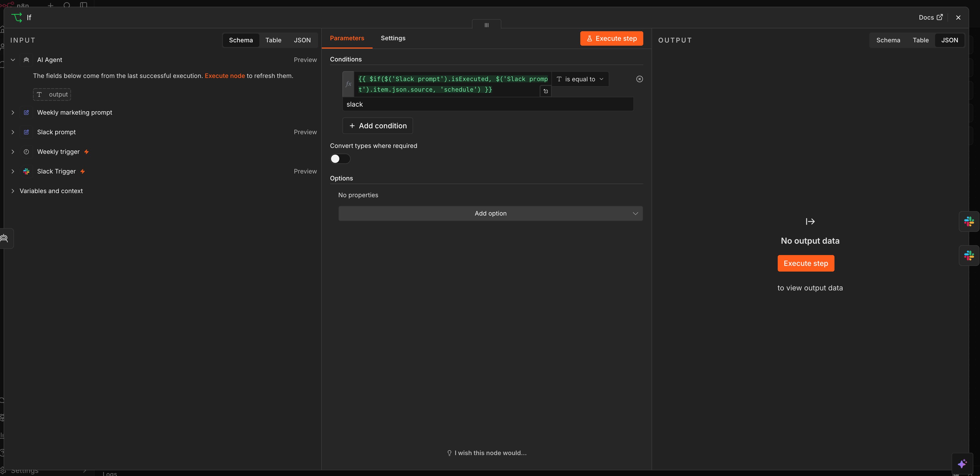The height and width of the screenshot is (476, 980).
Task: Click the If node branch icon
Action: pos(17,18)
